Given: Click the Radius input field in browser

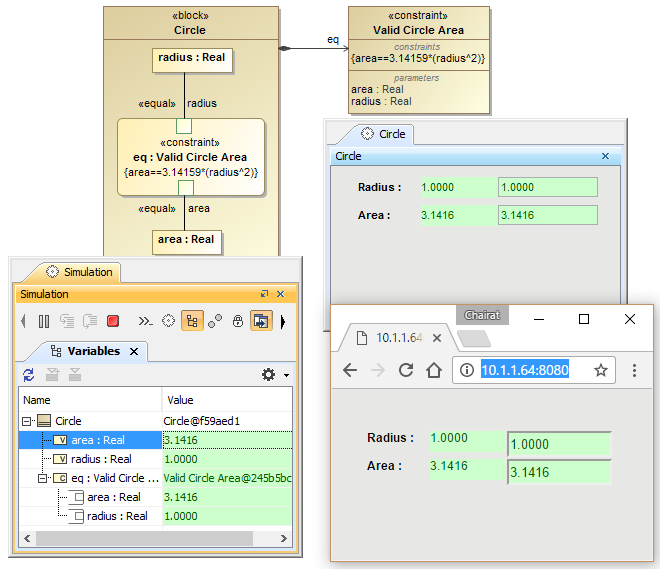Looking at the screenshot, I should coord(558,444).
